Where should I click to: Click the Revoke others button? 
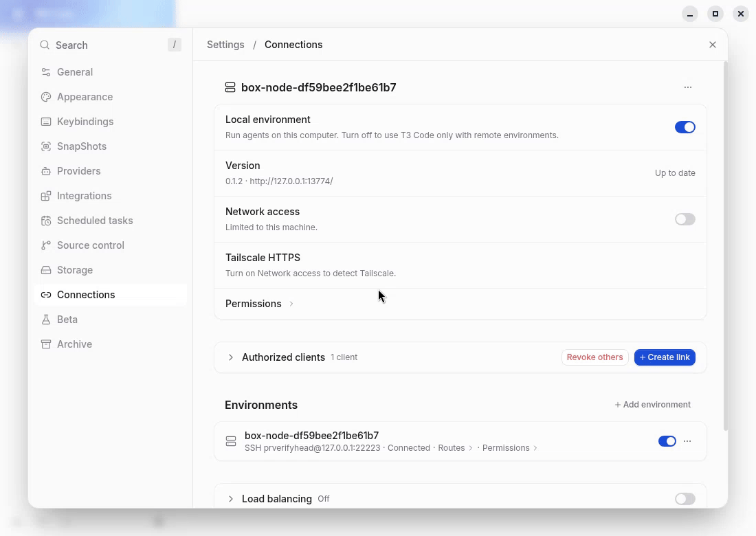594,357
